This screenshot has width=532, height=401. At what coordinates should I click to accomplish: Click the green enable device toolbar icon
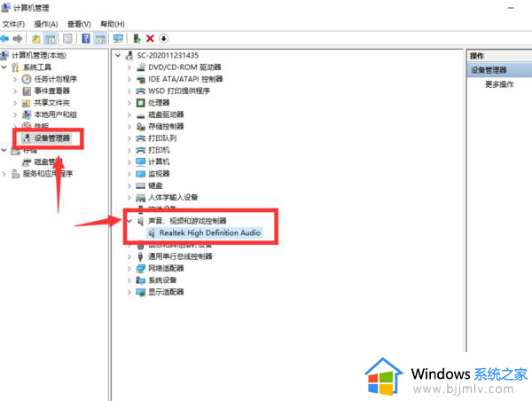(x=137, y=38)
